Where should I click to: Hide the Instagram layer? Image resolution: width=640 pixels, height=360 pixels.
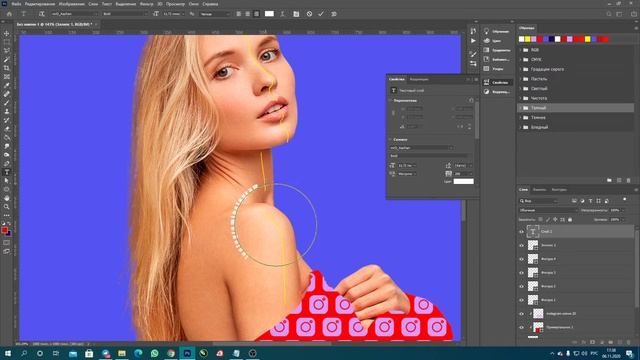click(521, 314)
